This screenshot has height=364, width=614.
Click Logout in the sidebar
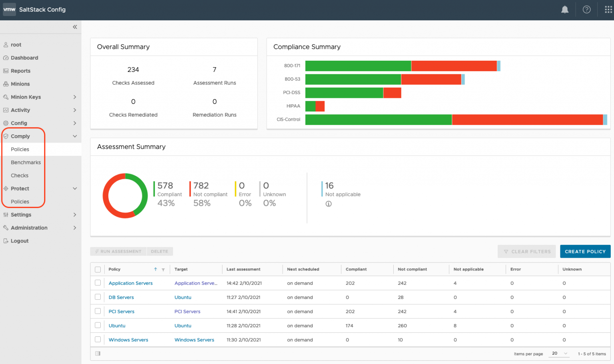pyautogui.click(x=20, y=241)
